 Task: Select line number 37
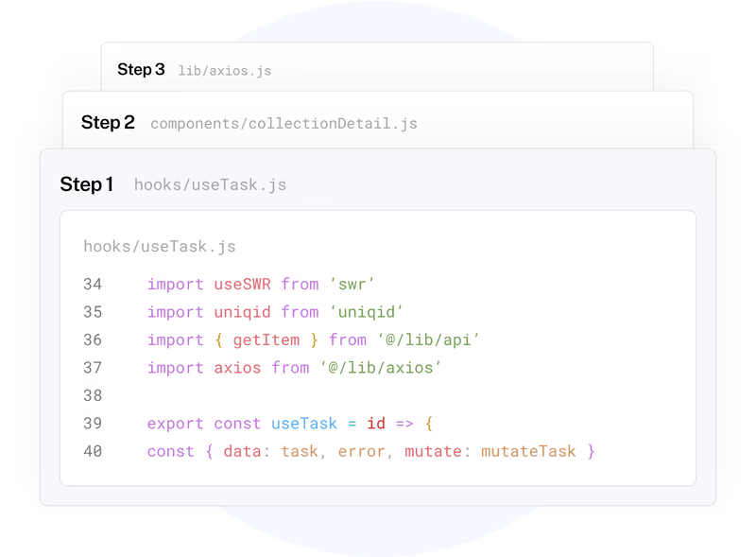(93, 368)
